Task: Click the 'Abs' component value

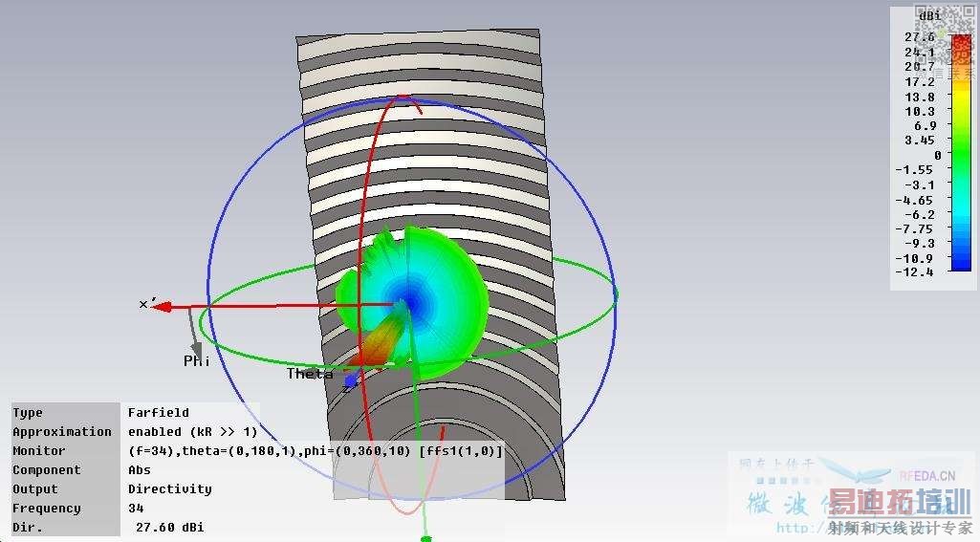Action: [140, 470]
